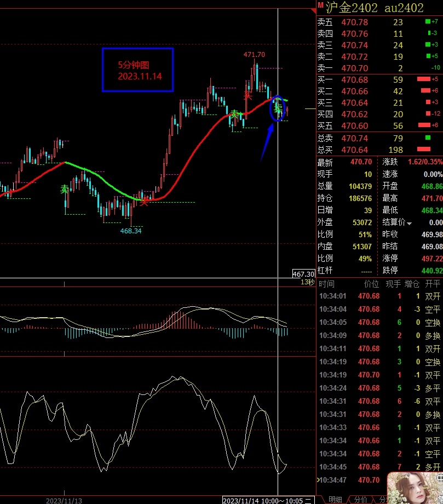Click the 开平 column header

click(x=433, y=284)
